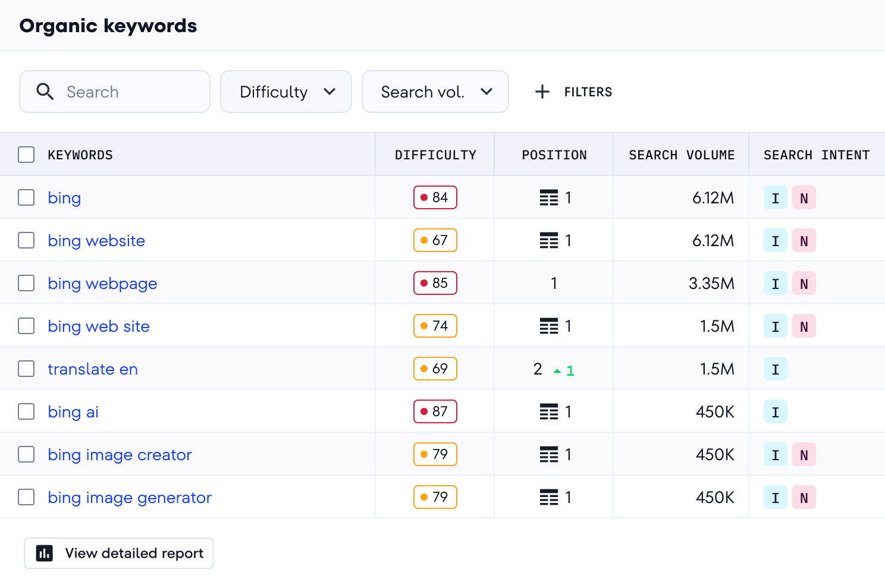
Task: Click the POSITION column header
Action: 554,155
